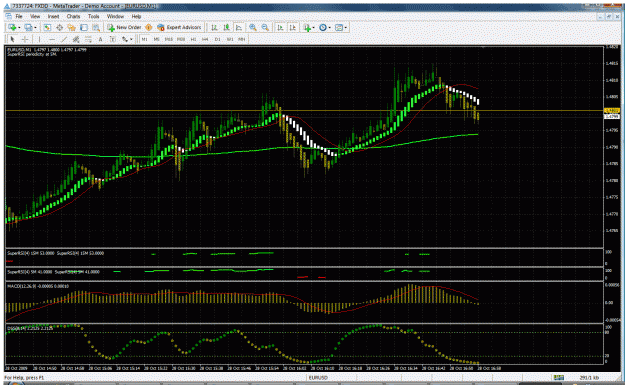625x385 pixels.
Task: Open the View menu
Action: pyautogui.click(x=35, y=16)
